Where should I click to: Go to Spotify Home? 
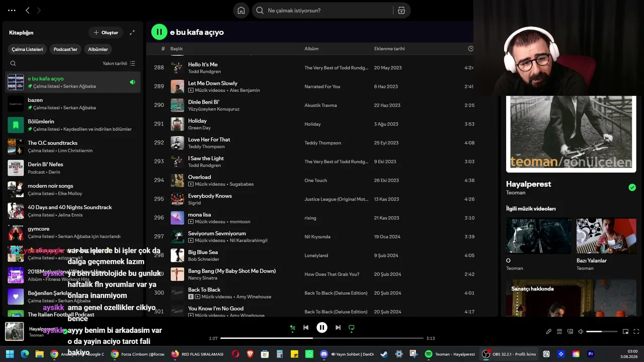pos(241,11)
